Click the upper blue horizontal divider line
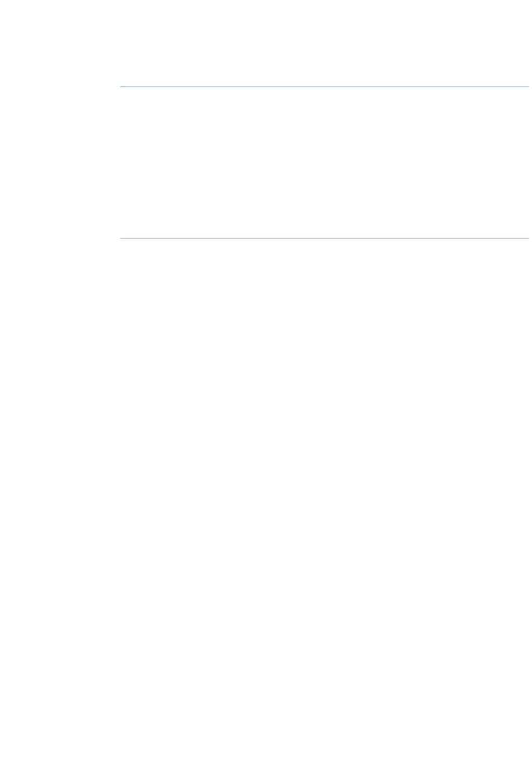 [x=324, y=87]
